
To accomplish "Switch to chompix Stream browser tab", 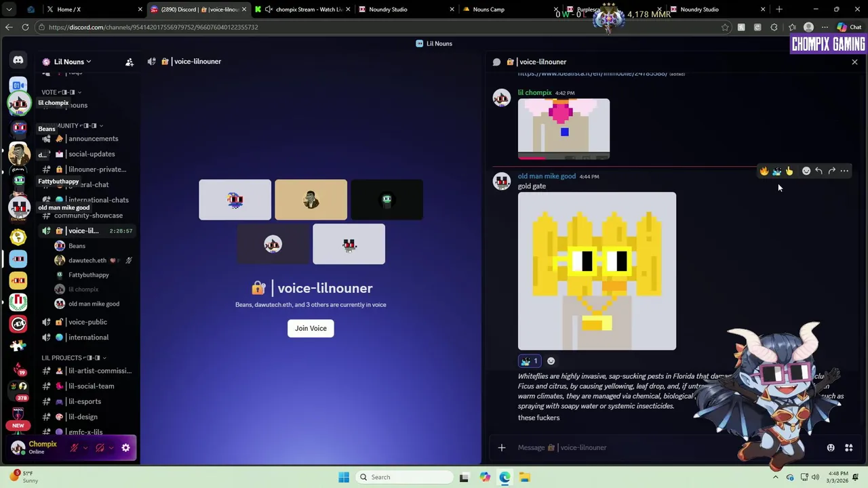I will click(302, 9).
